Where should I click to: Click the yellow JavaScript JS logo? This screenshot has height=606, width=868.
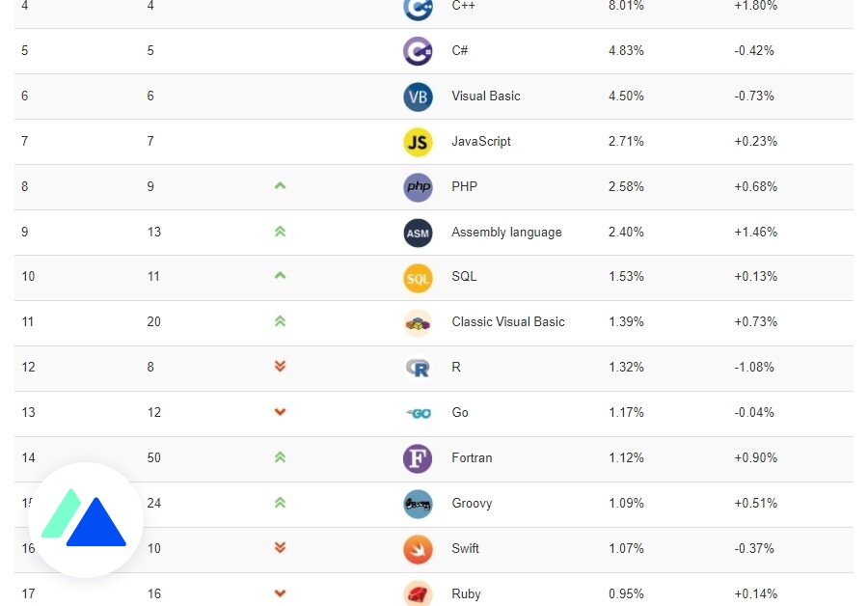[x=418, y=142]
